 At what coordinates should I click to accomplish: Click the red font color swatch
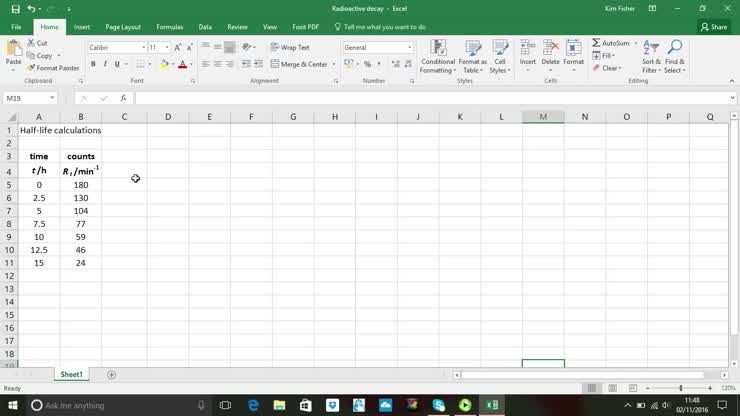(x=182, y=64)
